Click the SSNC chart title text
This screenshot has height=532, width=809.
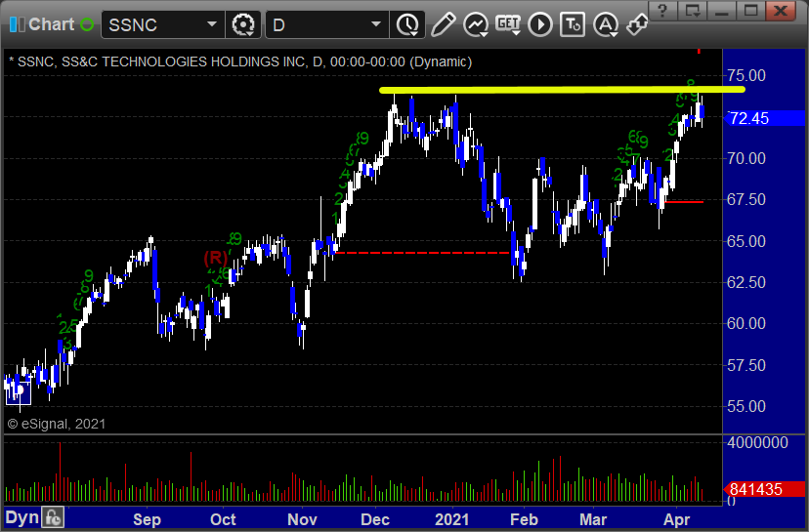(x=240, y=61)
